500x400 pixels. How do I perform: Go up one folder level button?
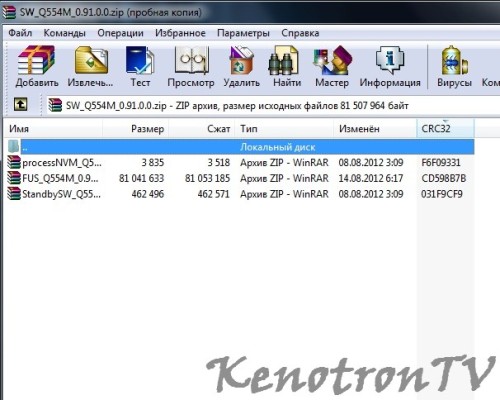21,105
